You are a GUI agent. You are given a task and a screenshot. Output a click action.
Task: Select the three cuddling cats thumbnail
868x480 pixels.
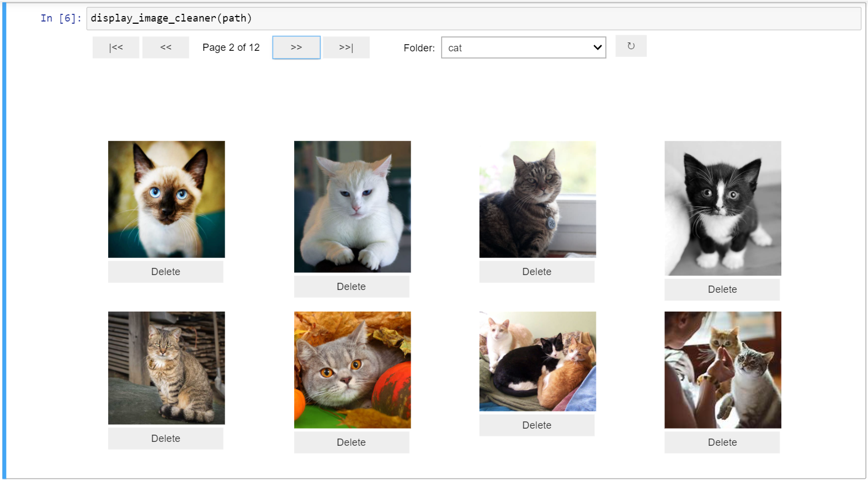coord(538,361)
